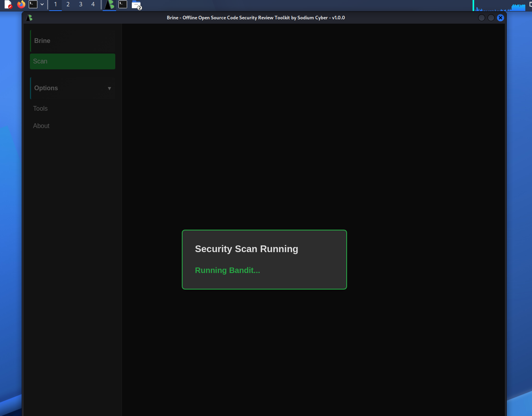Open the Tools page in sidebar
The image size is (532, 416).
point(41,109)
